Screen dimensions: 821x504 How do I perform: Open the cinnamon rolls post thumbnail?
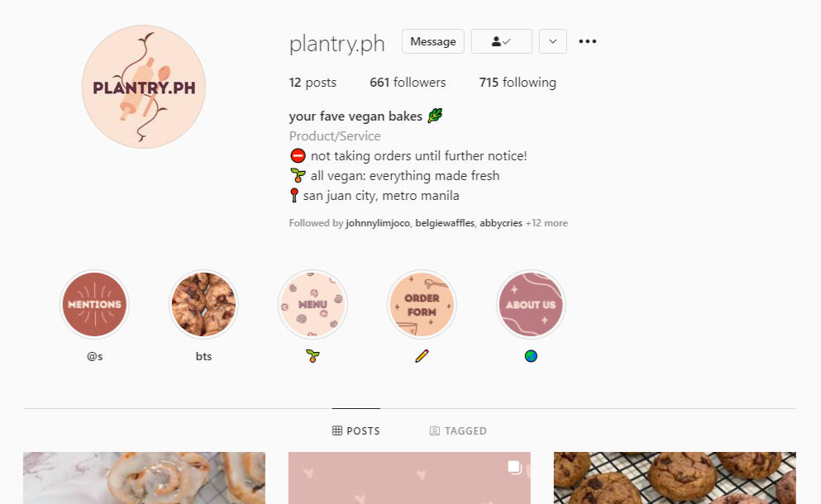coord(144,478)
